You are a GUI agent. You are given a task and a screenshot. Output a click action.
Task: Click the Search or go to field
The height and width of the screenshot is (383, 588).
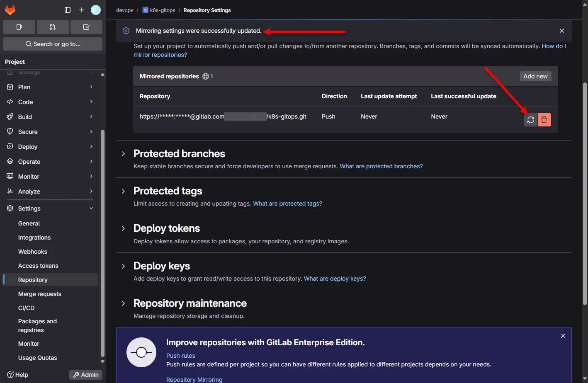pos(53,44)
